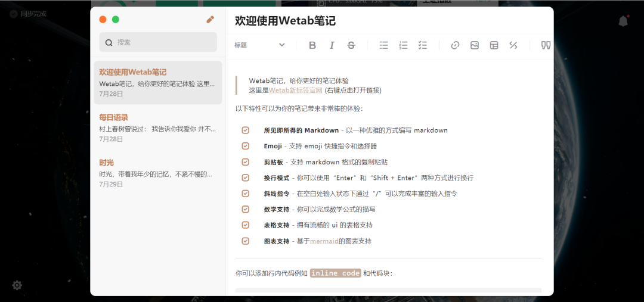Insert an image using image icon
Viewport: 644px width, 302px height.
coord(475,45)
